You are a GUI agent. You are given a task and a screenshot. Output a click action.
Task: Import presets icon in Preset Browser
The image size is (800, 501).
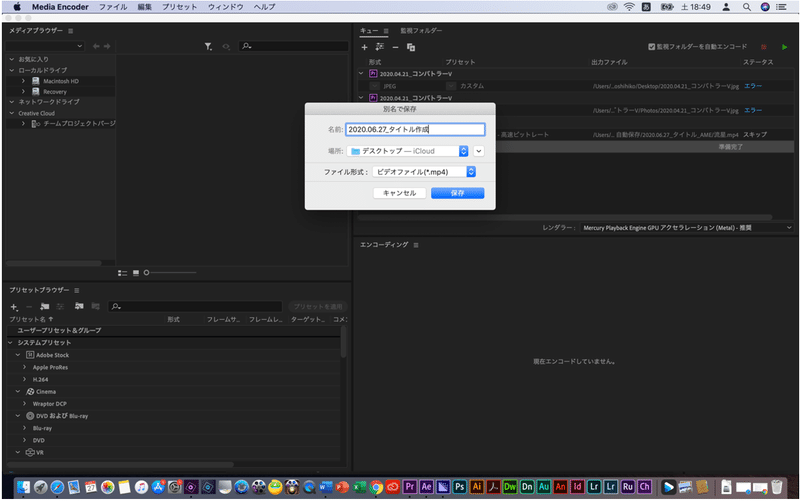pos(79,306)
